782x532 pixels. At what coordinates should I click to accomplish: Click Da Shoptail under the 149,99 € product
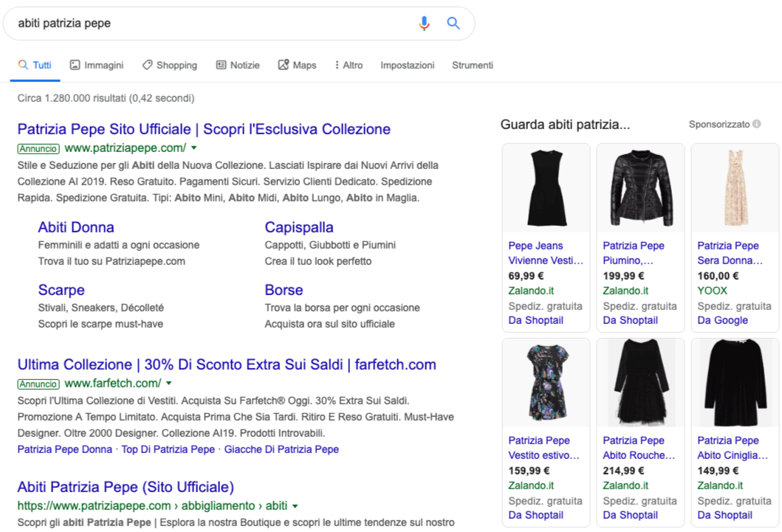point(724,515)
